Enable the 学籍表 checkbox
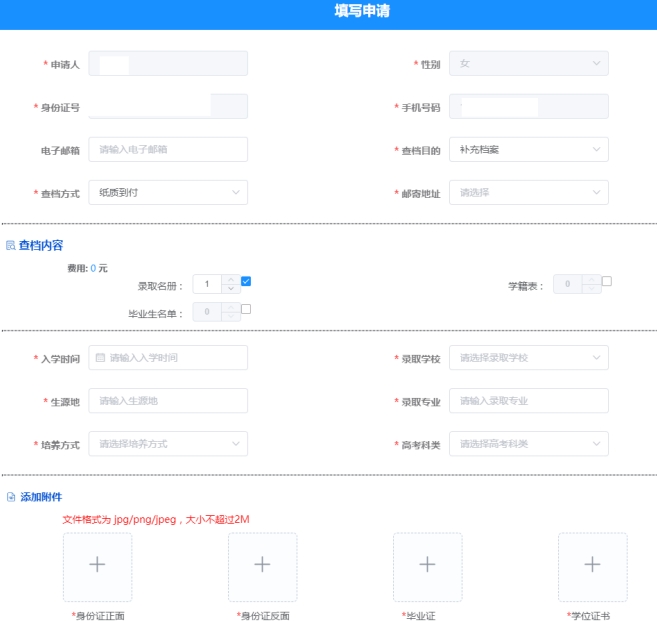The width and height of the screenshot is (657, 621). [x=606, y=281]
